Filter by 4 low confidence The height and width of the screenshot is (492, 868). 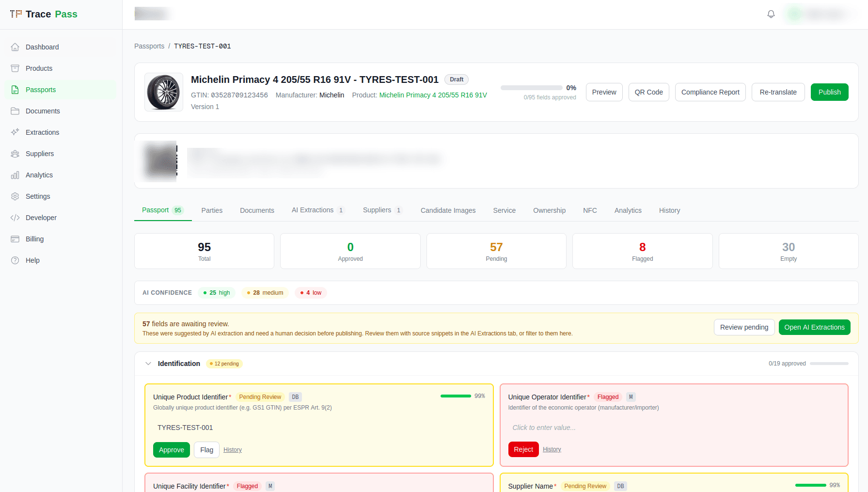pyautogui.click(x=311, y=293)
